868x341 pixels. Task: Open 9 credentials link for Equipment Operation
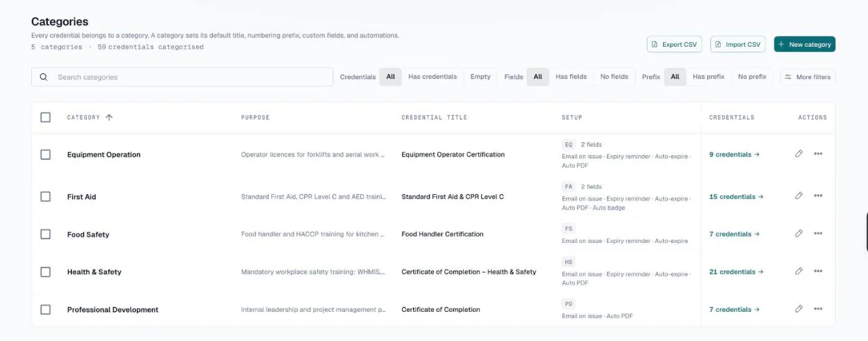pos(734,155)
